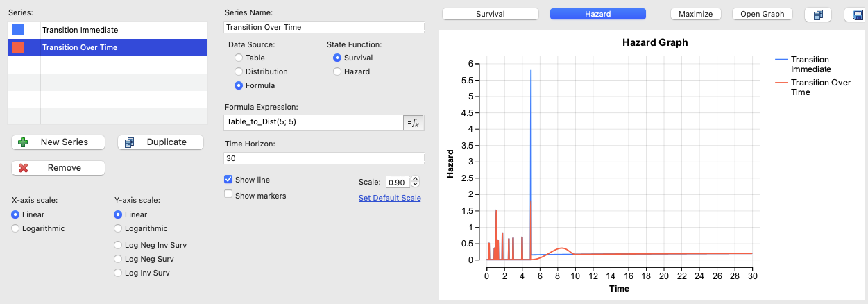
Task: Click the red Transition Over Time swatch
Action: pos(18,47)
